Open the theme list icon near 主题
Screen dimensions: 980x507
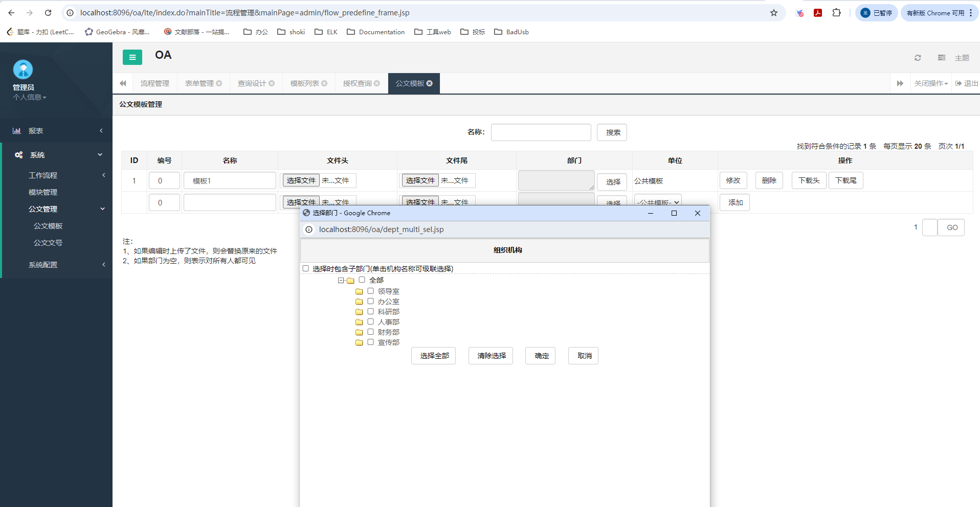[x=942, y=58]
